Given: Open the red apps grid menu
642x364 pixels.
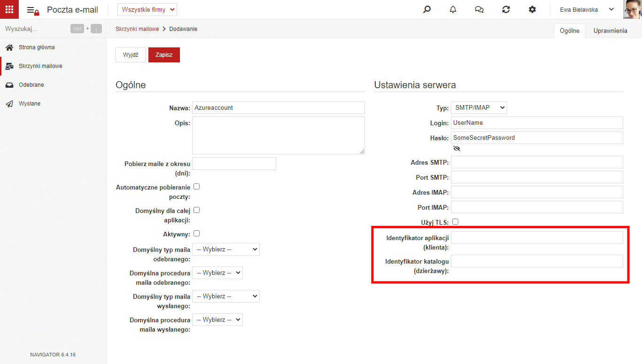Looking at the screenshot, I should [9, 9].
